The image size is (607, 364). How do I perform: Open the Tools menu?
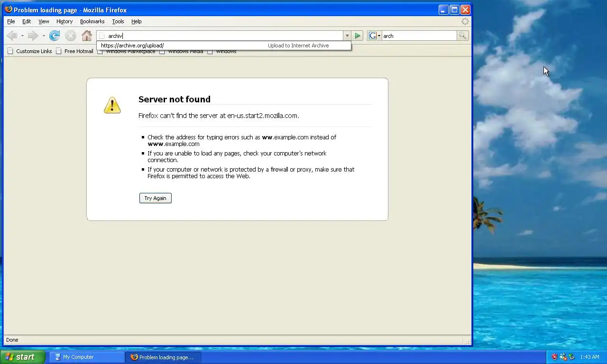[118, 21]
